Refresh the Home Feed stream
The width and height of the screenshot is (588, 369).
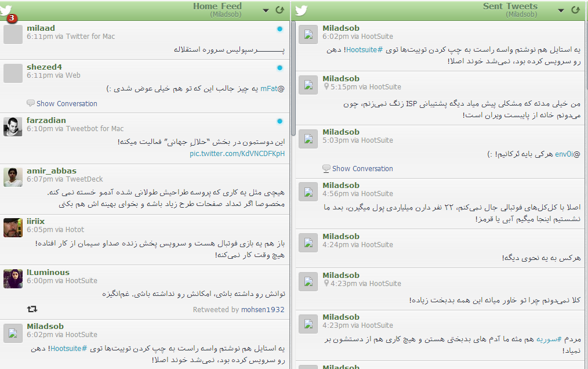coord(280,10)
